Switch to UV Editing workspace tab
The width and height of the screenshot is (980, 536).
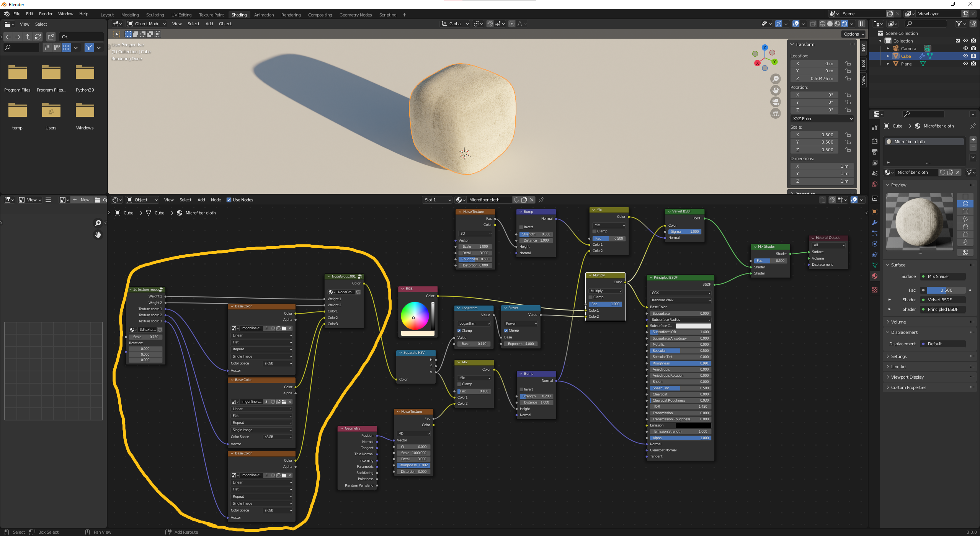[181, 15]
